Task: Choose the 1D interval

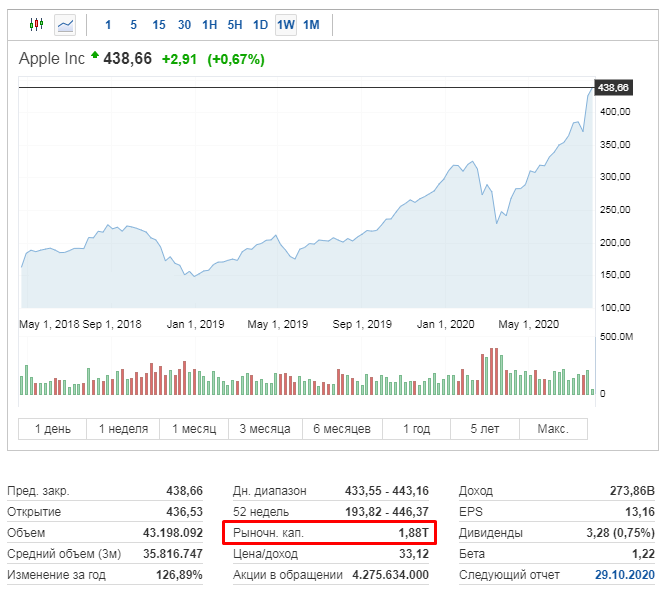Action: click(x=260, y=25)
